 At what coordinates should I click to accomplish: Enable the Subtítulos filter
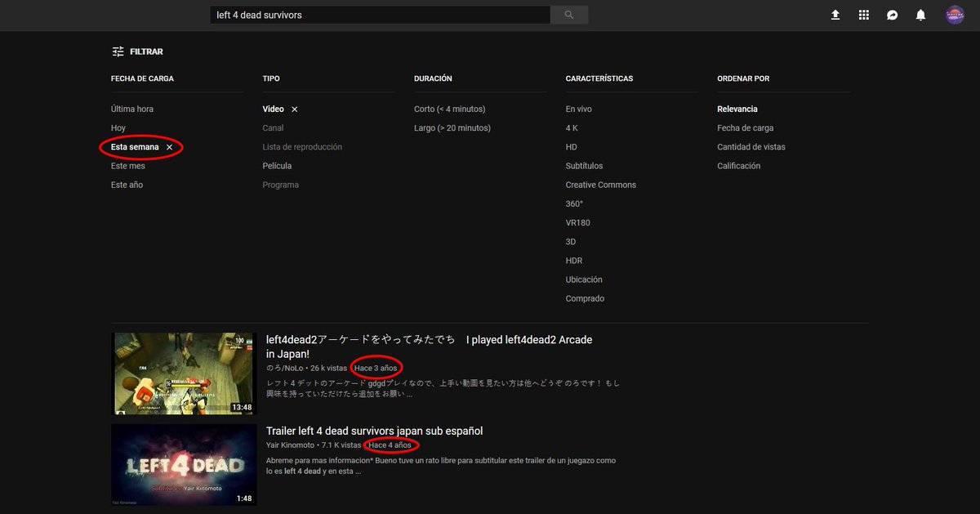pos(585,166)
